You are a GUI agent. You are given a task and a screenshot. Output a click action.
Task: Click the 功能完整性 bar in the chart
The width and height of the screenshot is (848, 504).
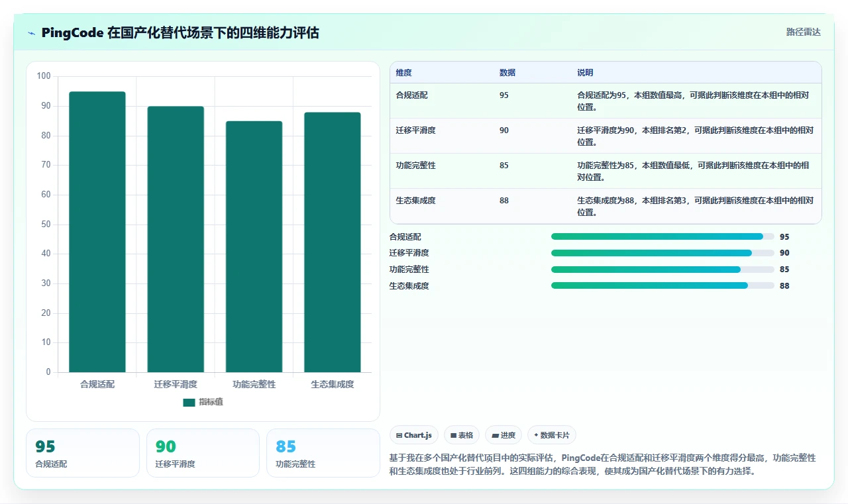[254, 246]
